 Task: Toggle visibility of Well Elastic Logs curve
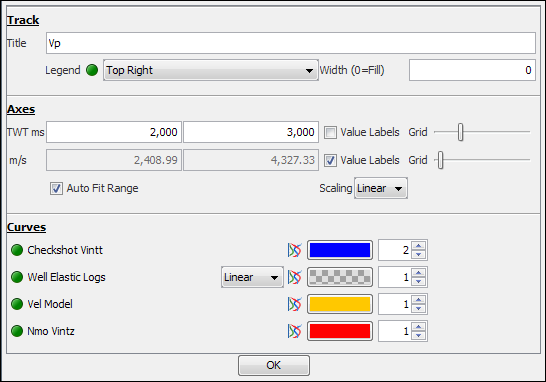click(x=17, y=277)
